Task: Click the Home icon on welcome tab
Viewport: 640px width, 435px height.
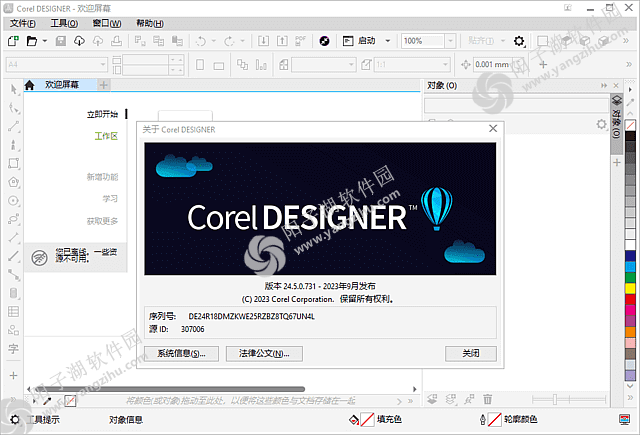Action: pyautogui.click(x=29, y=85)
